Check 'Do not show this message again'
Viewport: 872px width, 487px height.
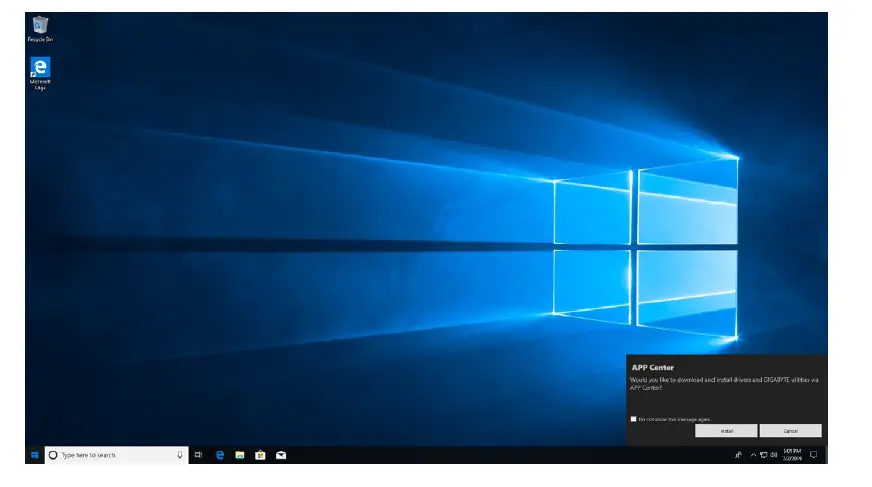(633, 419)
